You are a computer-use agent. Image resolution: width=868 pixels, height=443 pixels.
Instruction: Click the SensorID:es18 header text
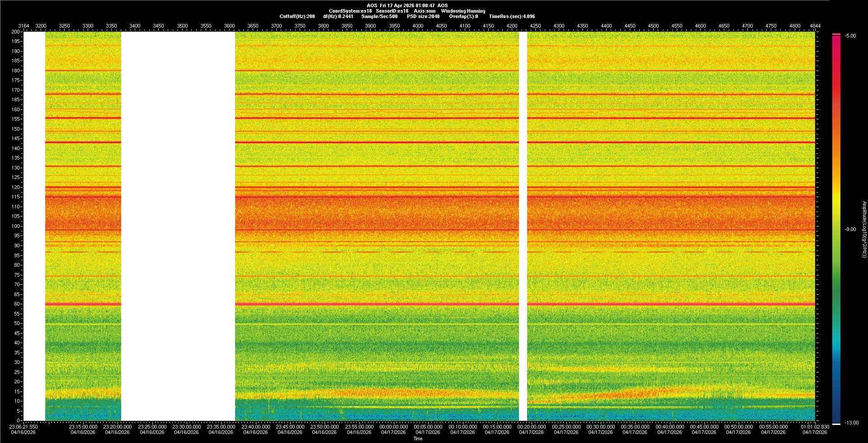tap(392, 11)
